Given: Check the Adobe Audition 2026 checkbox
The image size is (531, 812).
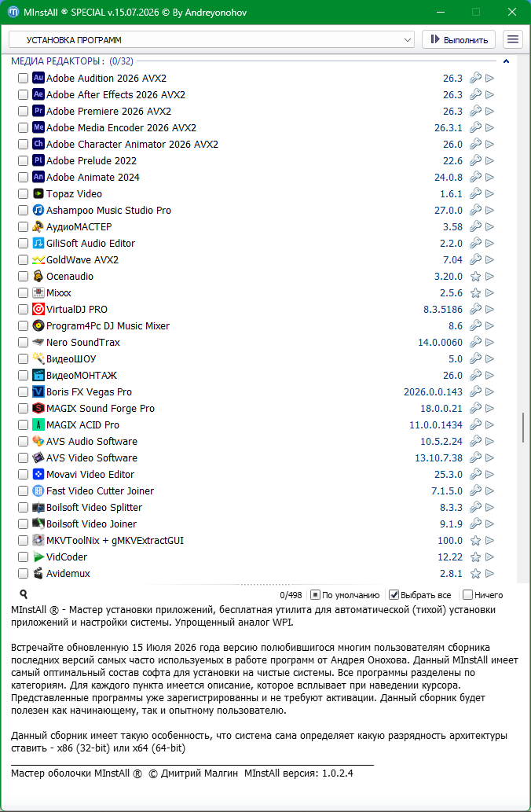Looking at the screenshot, I should pos(23,78).
